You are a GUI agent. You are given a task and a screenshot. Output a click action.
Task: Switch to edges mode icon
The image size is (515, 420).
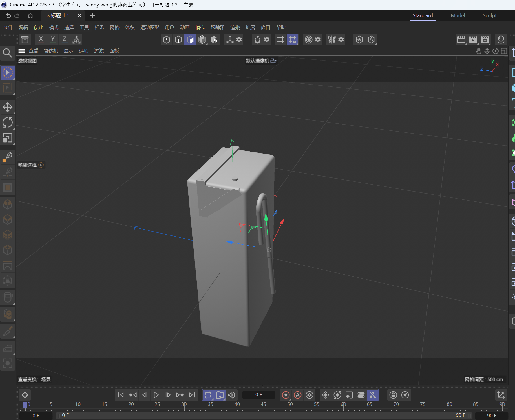pyautogui.click(x=178, y=40)
